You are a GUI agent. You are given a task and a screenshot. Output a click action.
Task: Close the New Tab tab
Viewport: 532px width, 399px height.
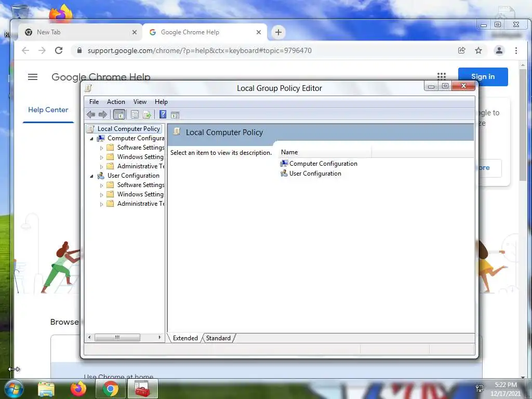point(135,32)
